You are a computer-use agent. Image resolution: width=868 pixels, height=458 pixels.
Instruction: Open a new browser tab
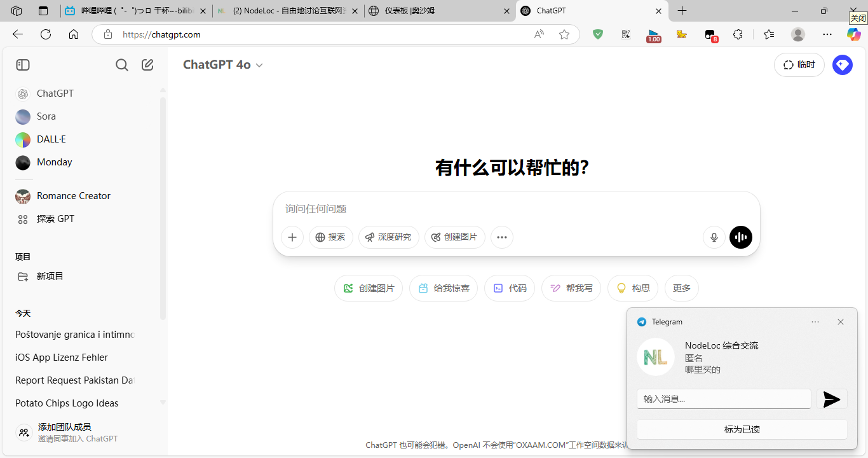(x=682, y=11)
